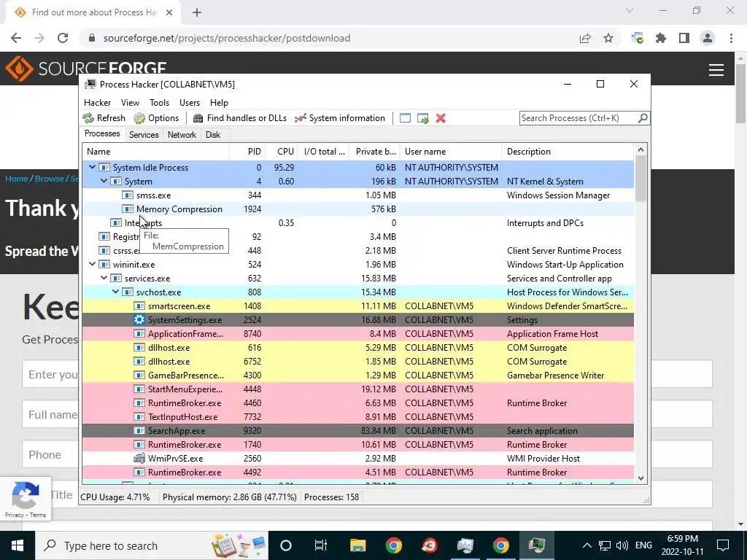Click the smartscreen.exe process icon
The width and height of the screenshot is (747, 560).
pyautogui.click(x=139, y=306)
